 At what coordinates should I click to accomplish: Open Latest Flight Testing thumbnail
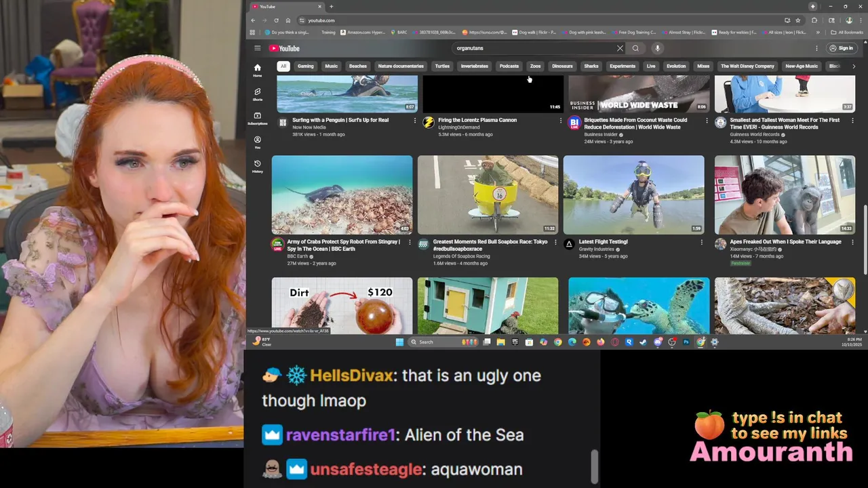[633, 195]
